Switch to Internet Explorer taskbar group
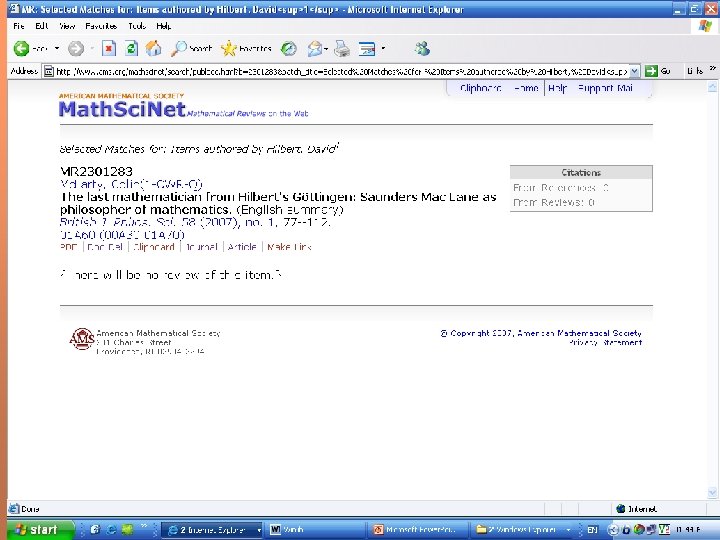 (x=212, y=530)
